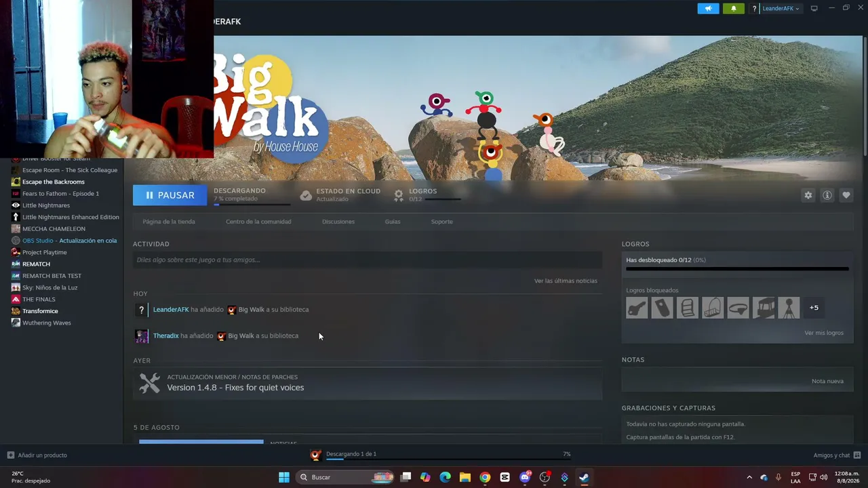Select REMATCH BETA TEST in library

pos(52,276)
